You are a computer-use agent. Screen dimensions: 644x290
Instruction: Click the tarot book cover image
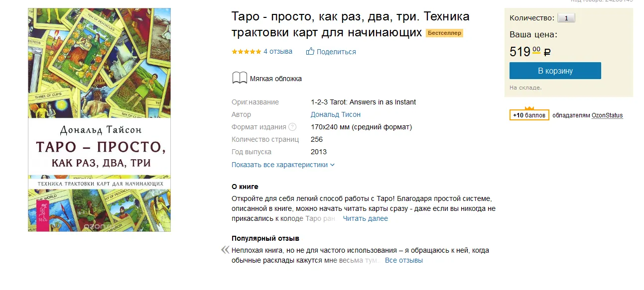tap(99, 119)
